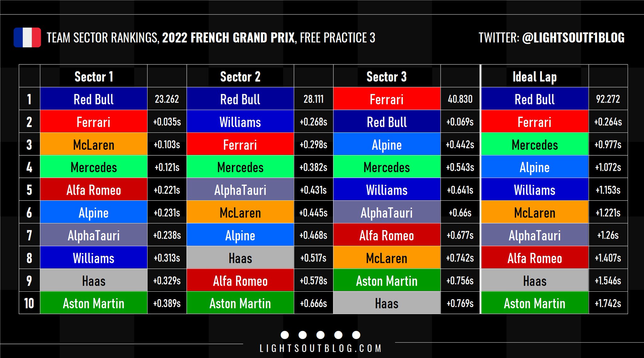Open the LIGHTSOUTBLOG.COM website link

pyautogui.click(x=320, y=348)
